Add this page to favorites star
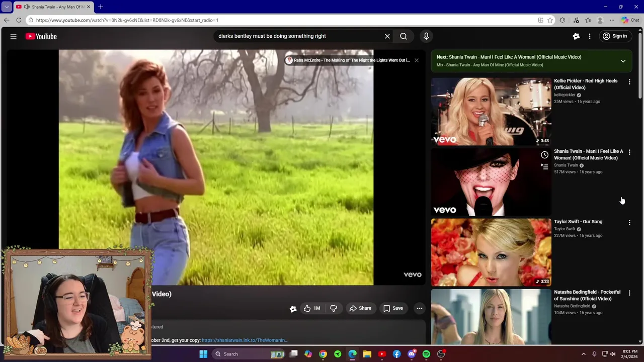Viewport: 644px width, 362px height. 550,20
